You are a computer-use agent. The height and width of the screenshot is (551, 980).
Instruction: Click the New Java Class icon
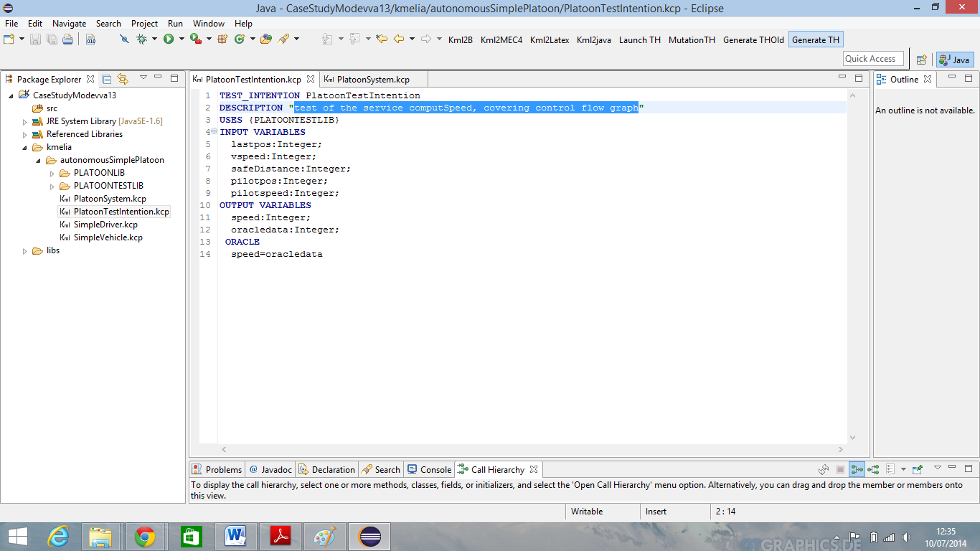pyautogui.click(x=240, y=39)
